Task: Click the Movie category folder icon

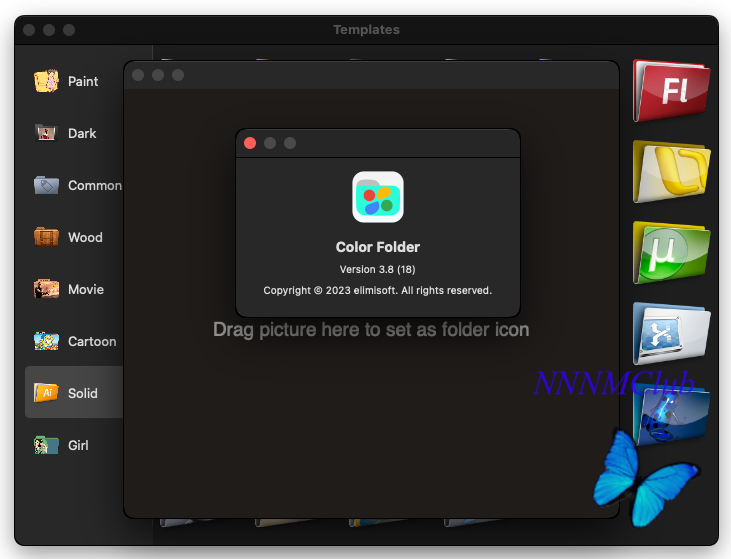Action: pyautogui.click(x=46, y=289)
